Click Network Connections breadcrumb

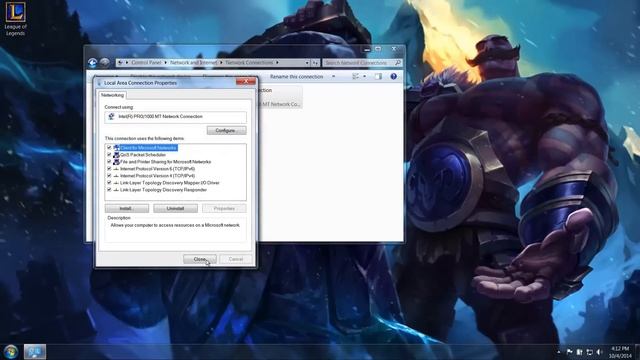(x=249, y=62)
